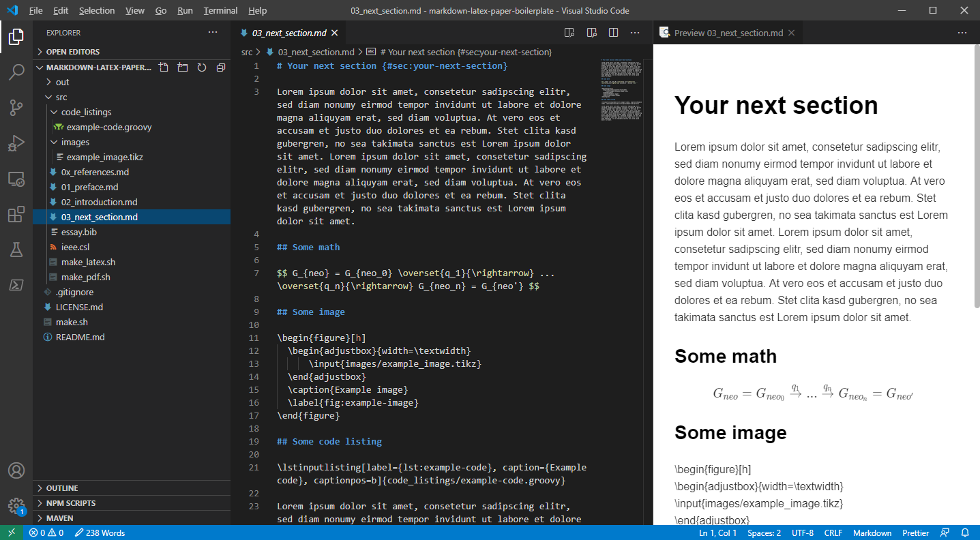This screenshot has width=980, height=540.
Task: Split the editor to the right
Action: pyautogui.click(x=614, y=32)
